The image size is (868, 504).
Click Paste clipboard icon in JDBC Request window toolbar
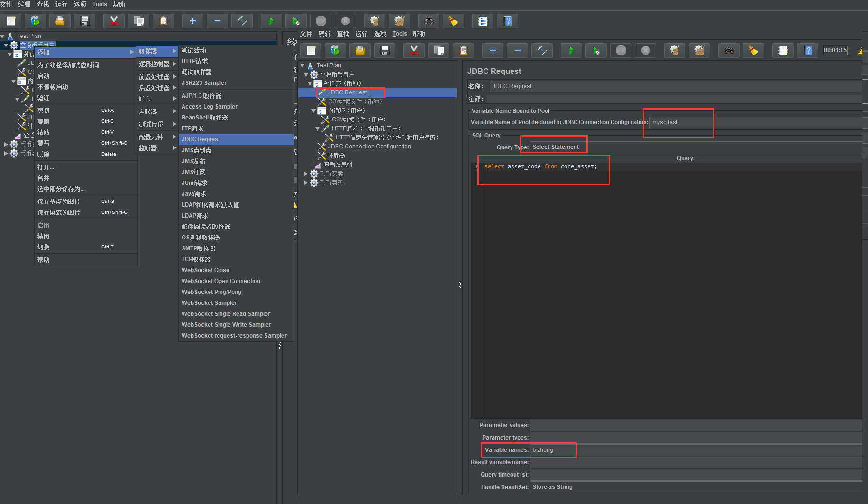click(464, 50)
